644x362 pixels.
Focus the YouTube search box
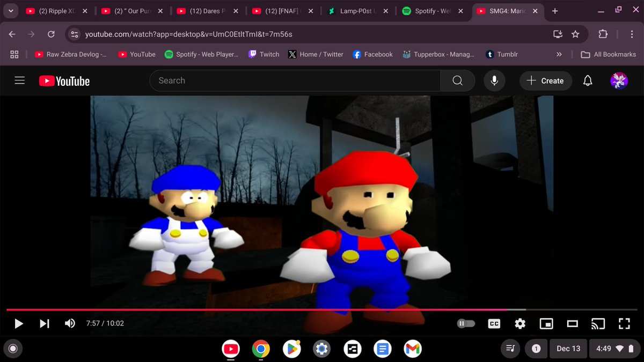(x=295, y=80)
